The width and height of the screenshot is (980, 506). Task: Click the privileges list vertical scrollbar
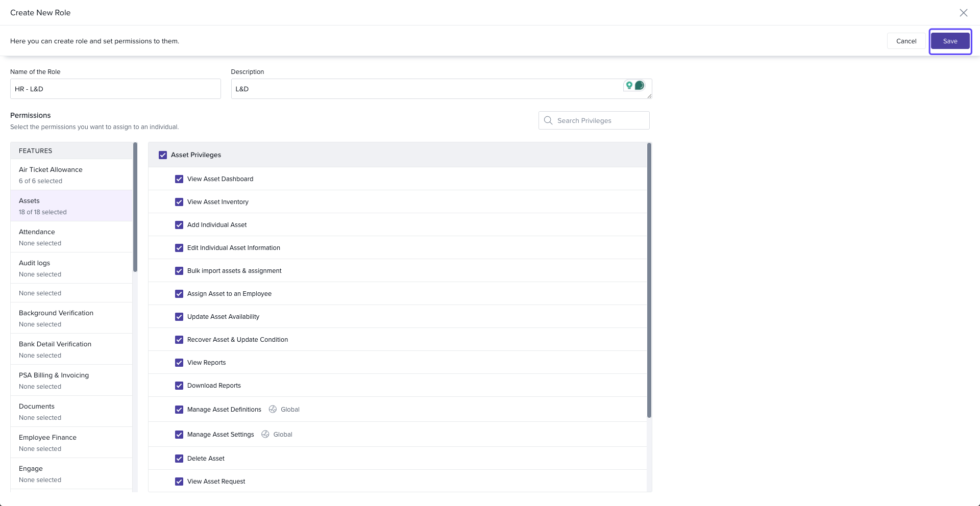coord(649,281)
